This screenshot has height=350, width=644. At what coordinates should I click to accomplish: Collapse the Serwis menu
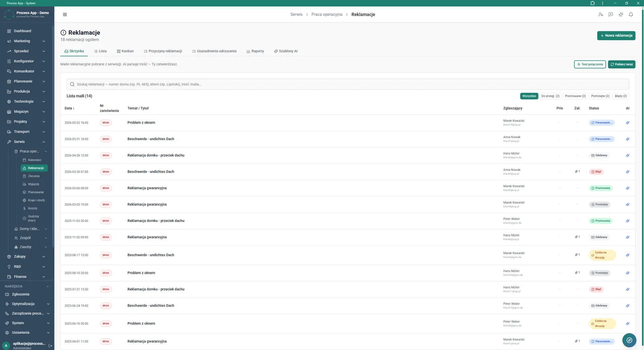click(27, 142)
